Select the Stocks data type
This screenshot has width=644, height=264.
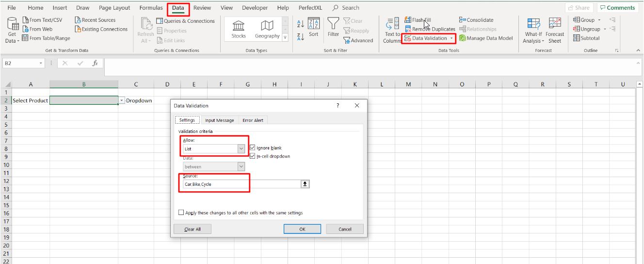tap(239, 30)
